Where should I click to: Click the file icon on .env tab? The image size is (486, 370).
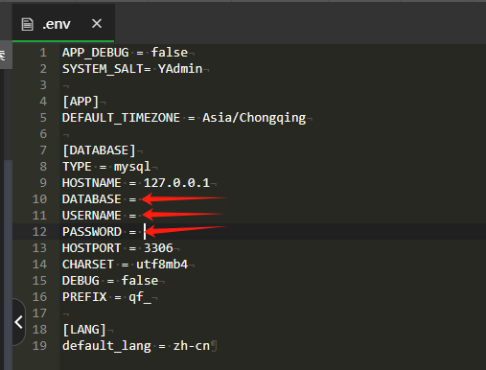pyautogui.click(x=27, y=24)
